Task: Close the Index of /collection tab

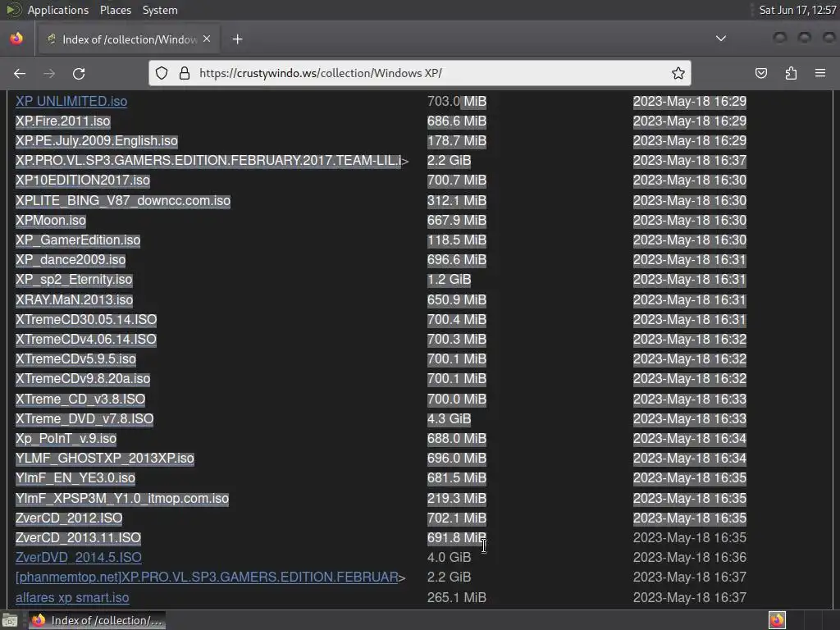Action: pyautogui.click(x=207, y=39)
